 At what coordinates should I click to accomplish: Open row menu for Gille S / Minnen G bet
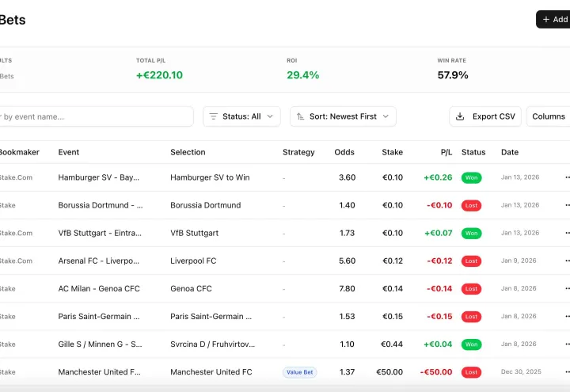click(x=567, y=344)
